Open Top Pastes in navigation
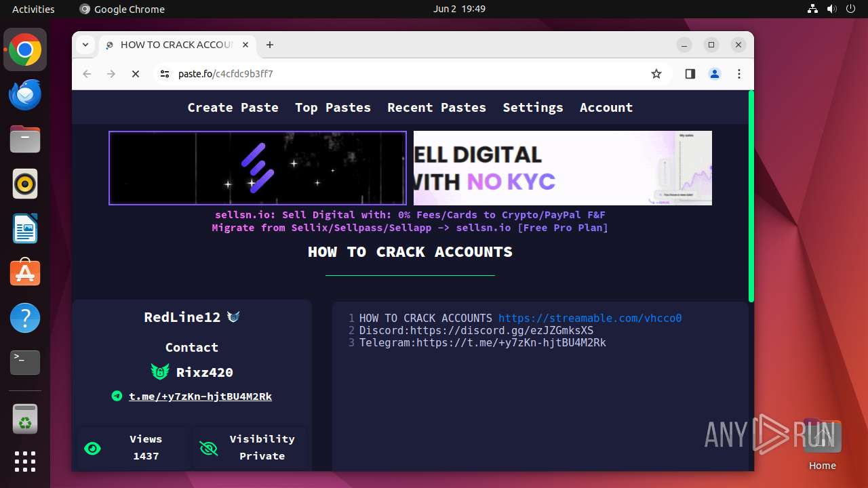The width and height of the screenshot is (868, 488). click(x=333, y=107)
